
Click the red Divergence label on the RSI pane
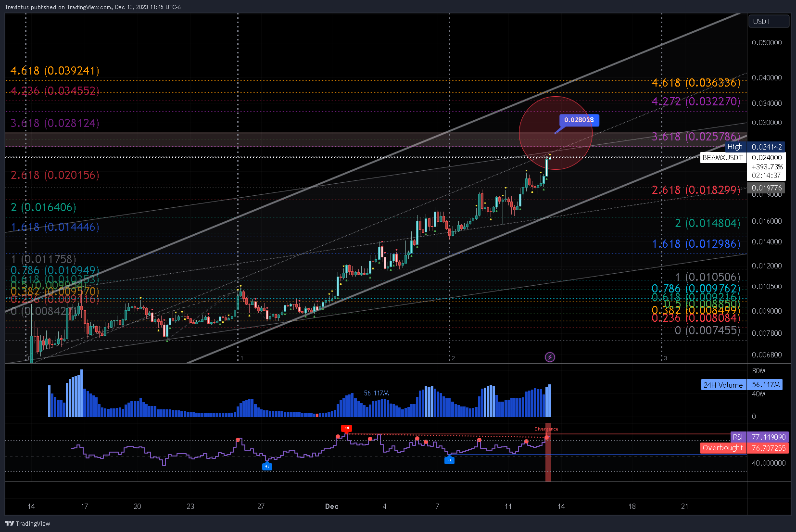(546, 429)
